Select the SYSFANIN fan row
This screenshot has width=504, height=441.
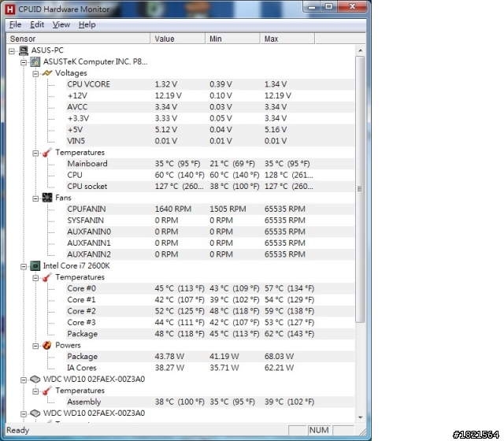[x=210, y=220]
